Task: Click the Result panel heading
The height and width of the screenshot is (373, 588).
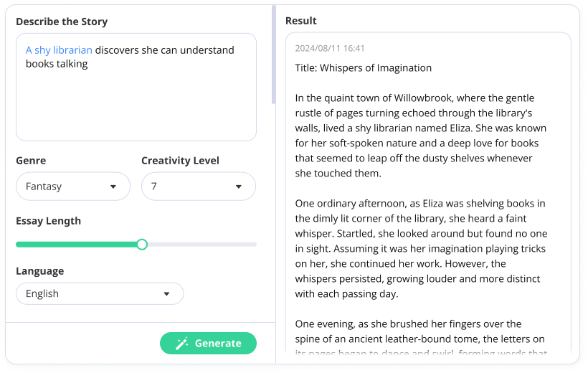Action: tap(301, 21)
